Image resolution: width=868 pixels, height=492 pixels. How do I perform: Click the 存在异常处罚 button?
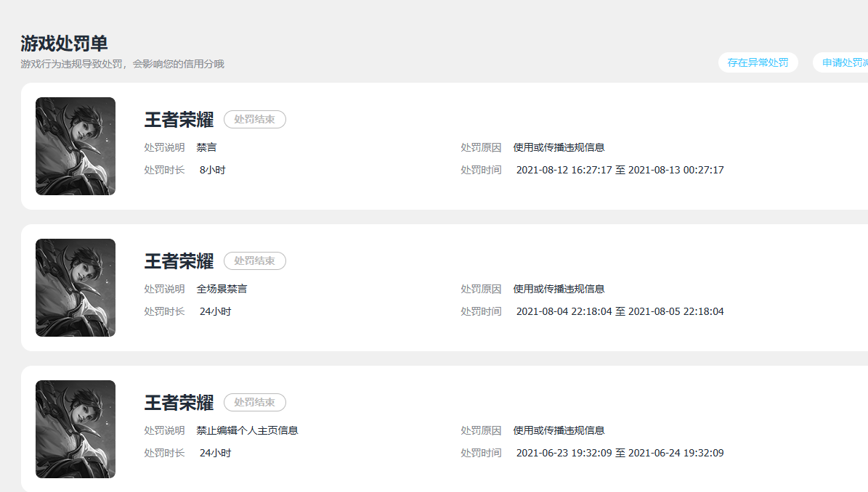[x=758, y=62]
